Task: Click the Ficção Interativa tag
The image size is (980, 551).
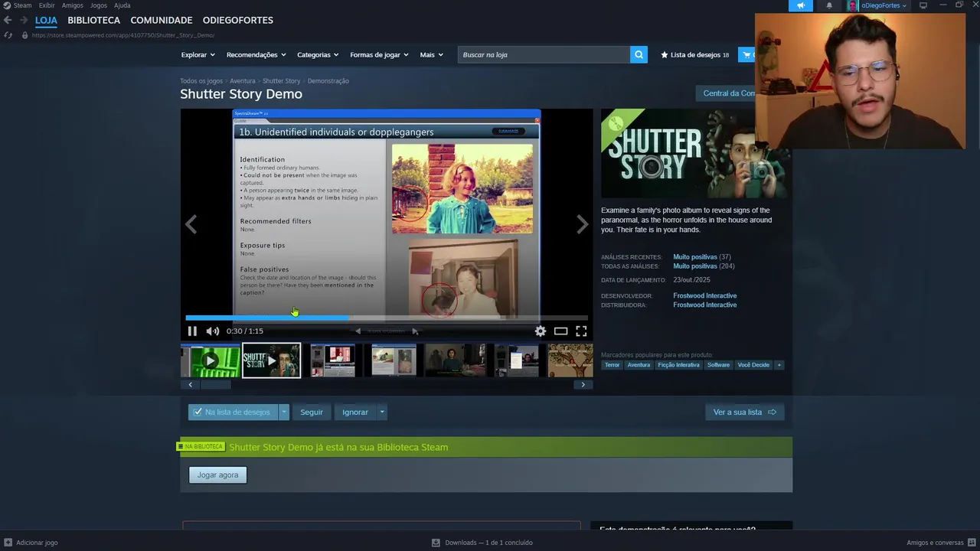Action: coord(678,365)
